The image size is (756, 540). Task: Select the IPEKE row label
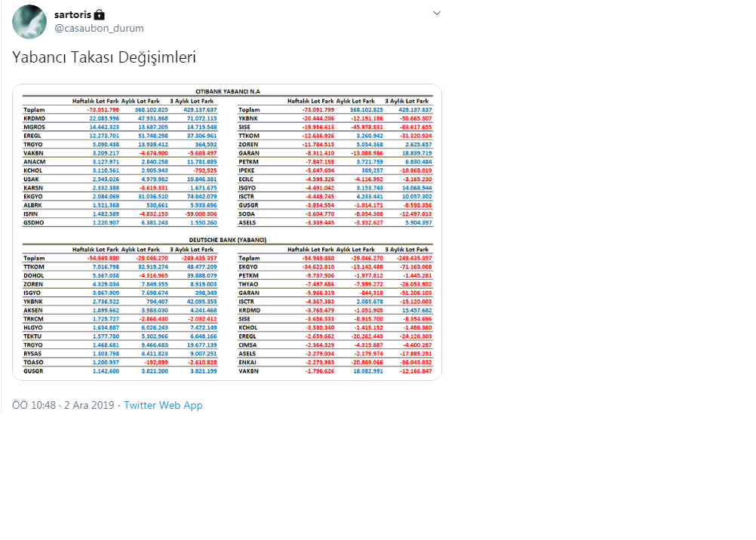pyautogui.click(x=247, y=170)
